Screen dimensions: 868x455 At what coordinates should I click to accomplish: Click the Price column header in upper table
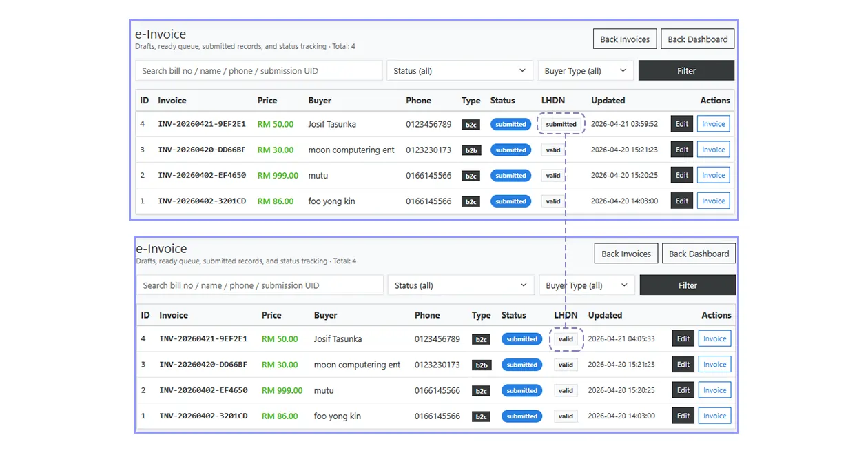[267, 101]
